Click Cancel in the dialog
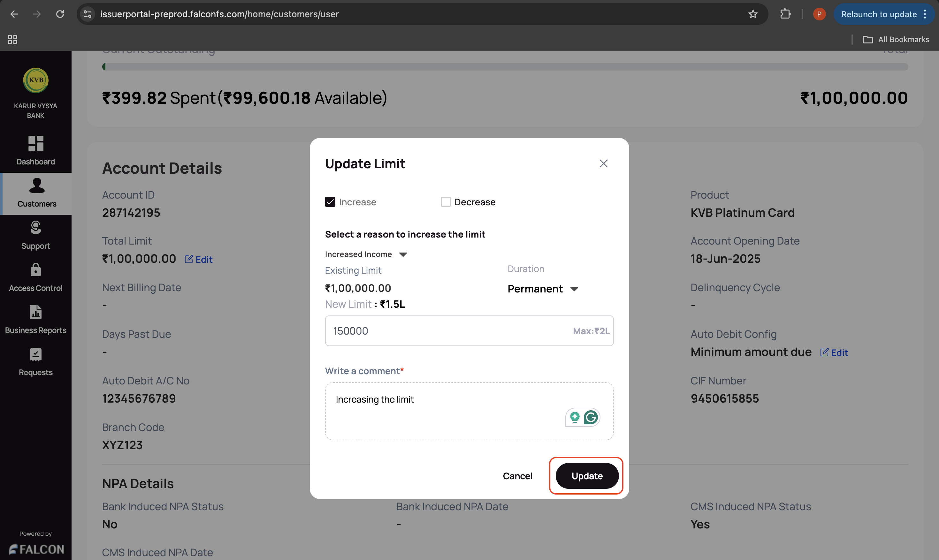This screenshot has width=939, height=560. (x=517, y=476)
